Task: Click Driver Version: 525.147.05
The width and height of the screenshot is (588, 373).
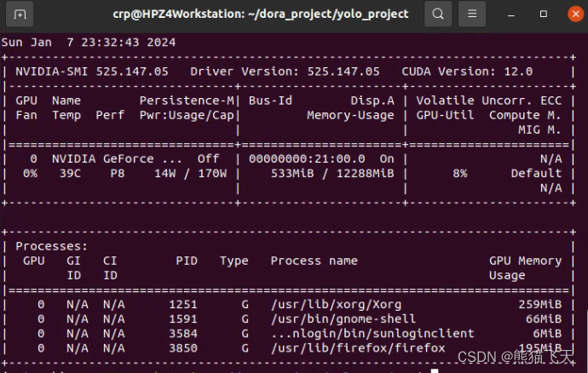Action: (285, 72)
